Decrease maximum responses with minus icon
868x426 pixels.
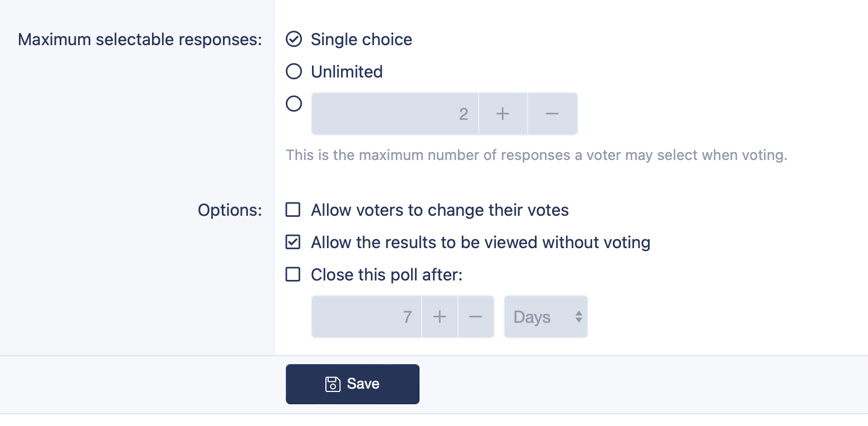coord(552,114)
